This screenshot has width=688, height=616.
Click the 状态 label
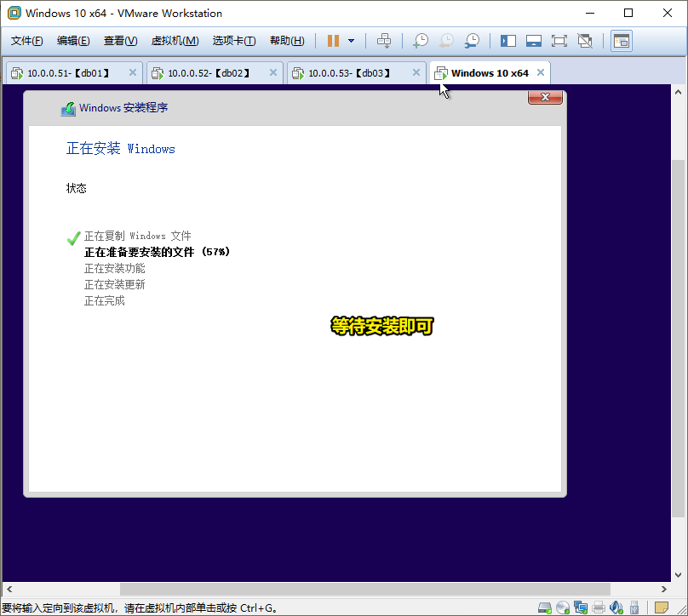tap(77, 189)
